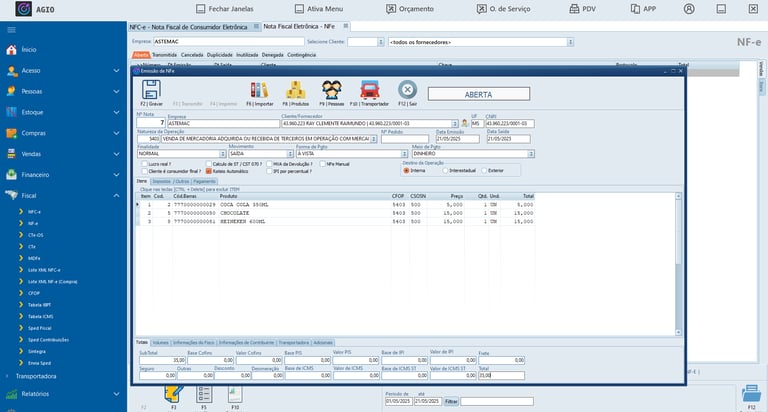
Task: Select the Interna destination radio button
Action: tap(407, 170)
